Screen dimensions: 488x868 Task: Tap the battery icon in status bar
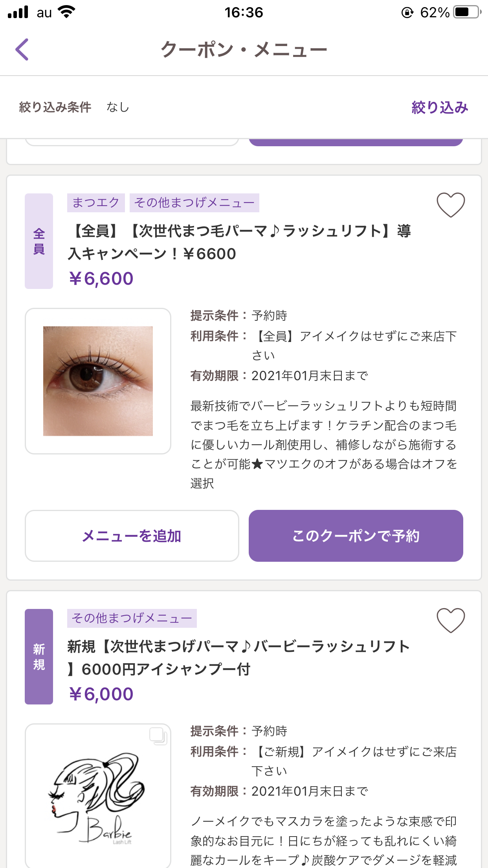(467, 12)
